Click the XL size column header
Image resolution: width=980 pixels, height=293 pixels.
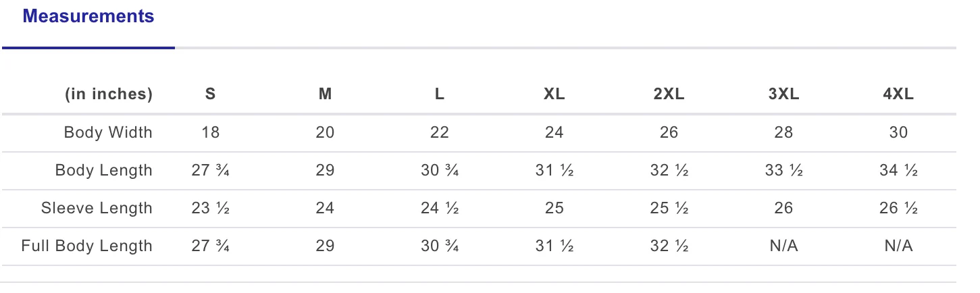tap(555, 95)
